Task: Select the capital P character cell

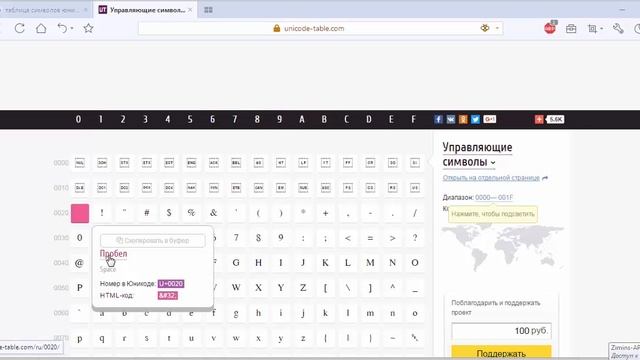Action: tap(80, 288)
